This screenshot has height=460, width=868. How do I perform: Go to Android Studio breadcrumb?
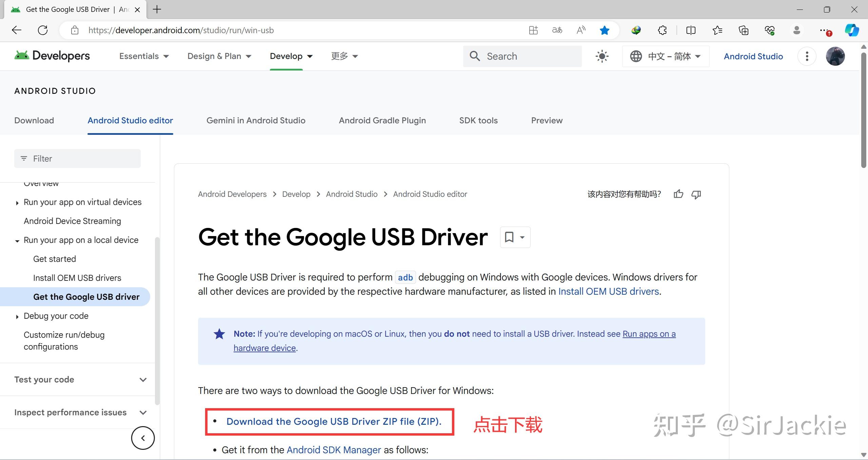click(352, 194)
